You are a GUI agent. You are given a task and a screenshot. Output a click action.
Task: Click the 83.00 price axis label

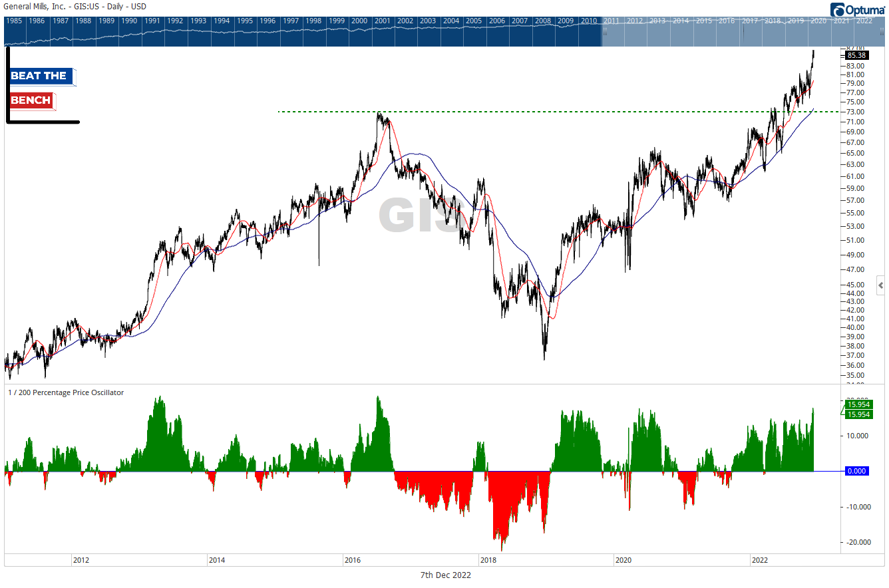pos(855,66)
